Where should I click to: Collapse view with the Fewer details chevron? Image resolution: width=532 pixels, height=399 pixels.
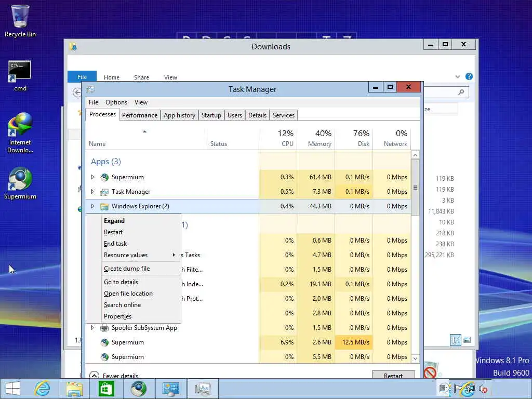(94, 375)
